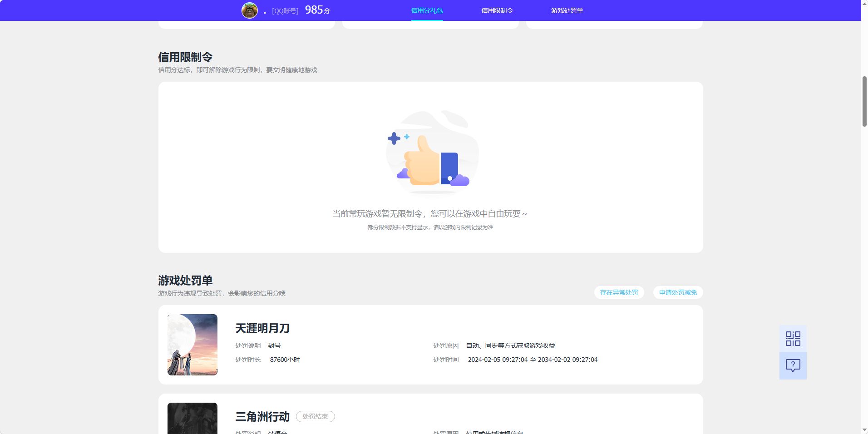Click the 当前常玩游戏暂无限制令 message
Screen dimensions: 868x434
point(430,214)
